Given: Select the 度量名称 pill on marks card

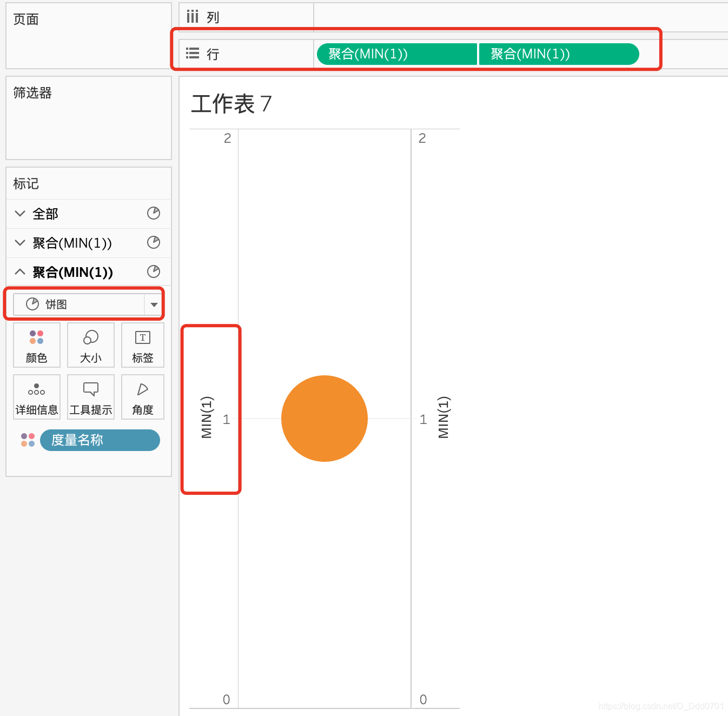Looking at the screenshot, I should (100, 440).
